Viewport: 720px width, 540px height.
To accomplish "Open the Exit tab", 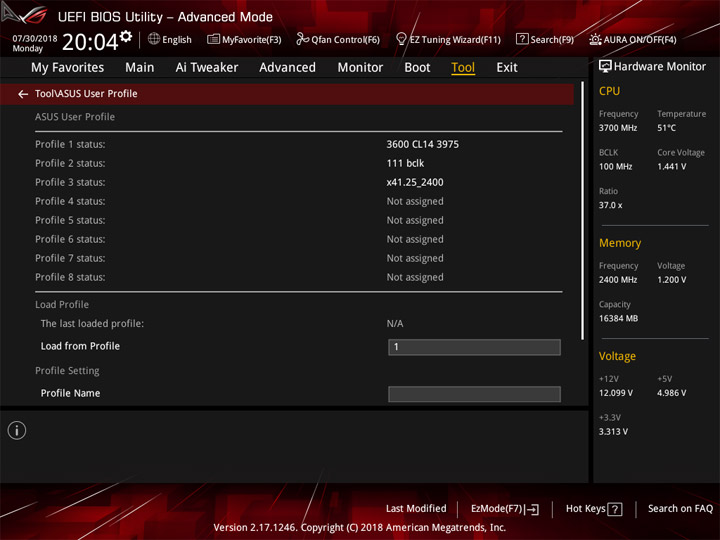I will 507,68.
